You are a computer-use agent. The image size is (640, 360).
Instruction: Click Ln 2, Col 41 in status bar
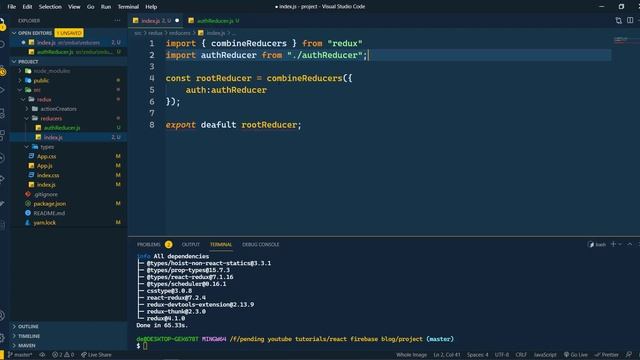tap(447, 355)
